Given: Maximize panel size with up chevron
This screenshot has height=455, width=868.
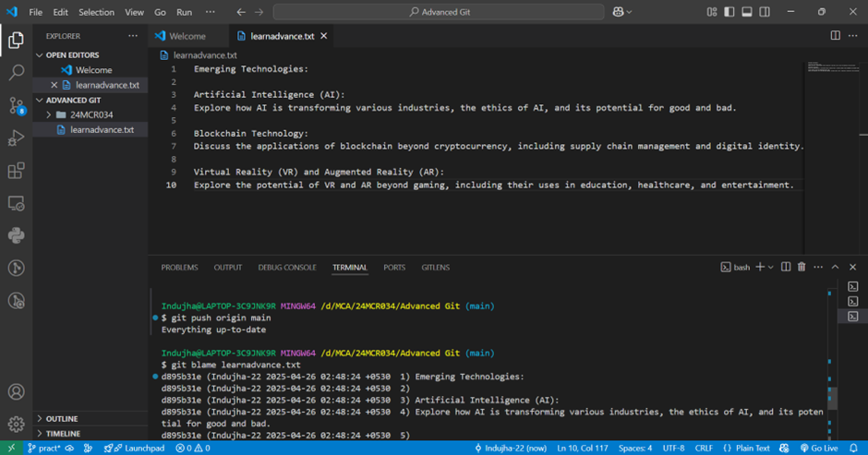Looking at the screenshot, I should [836, 267].
